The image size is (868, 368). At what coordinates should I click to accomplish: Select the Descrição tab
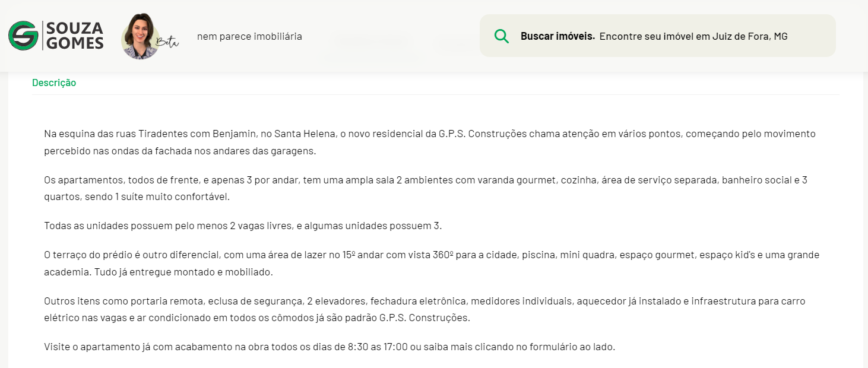[54, 83]
